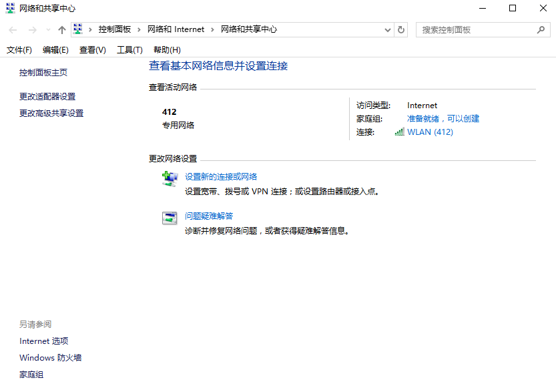Open the 家庭组 link in the sidebar
Screen dimensions: 556x392
click(31, 375)
